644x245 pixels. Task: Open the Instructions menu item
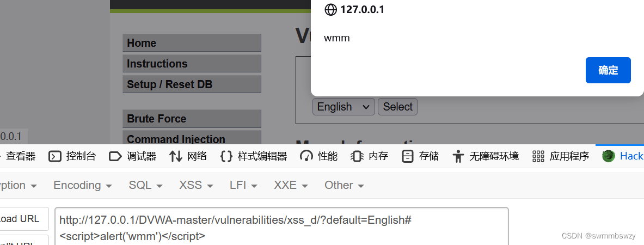click(192, 64)
